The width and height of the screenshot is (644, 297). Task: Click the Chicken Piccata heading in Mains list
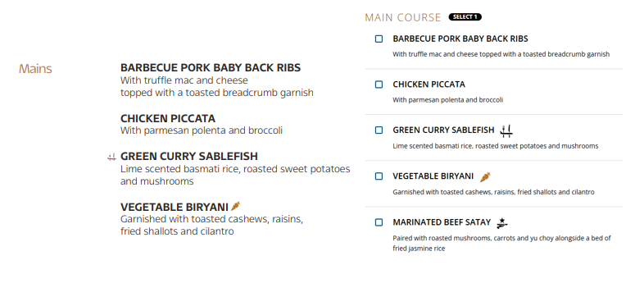coord(168,118)
